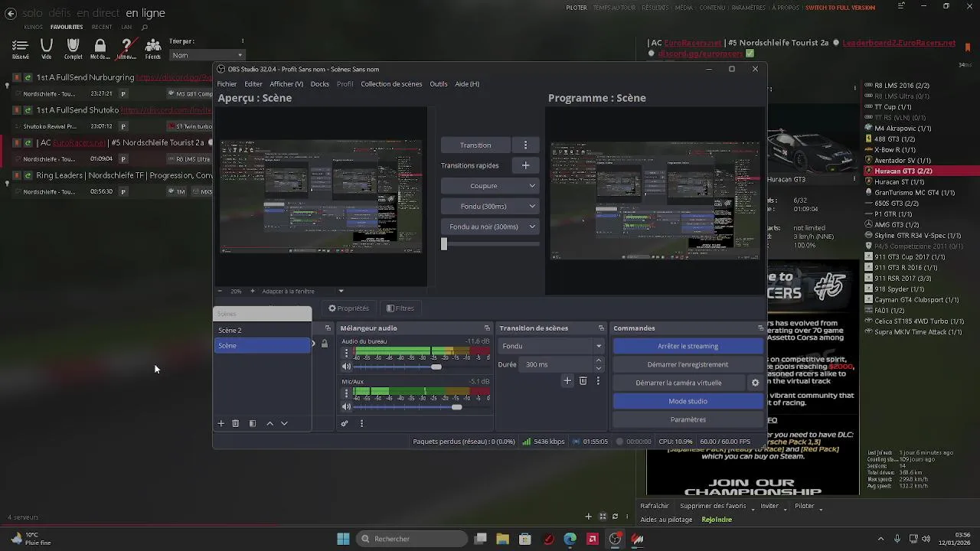
Task: Open the Fondu au noir (300ms) dropdown
Action: coord(532,227)
